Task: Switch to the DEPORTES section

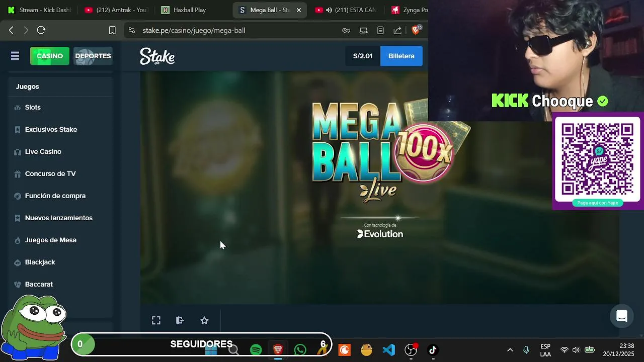Action: click(93, 56)
